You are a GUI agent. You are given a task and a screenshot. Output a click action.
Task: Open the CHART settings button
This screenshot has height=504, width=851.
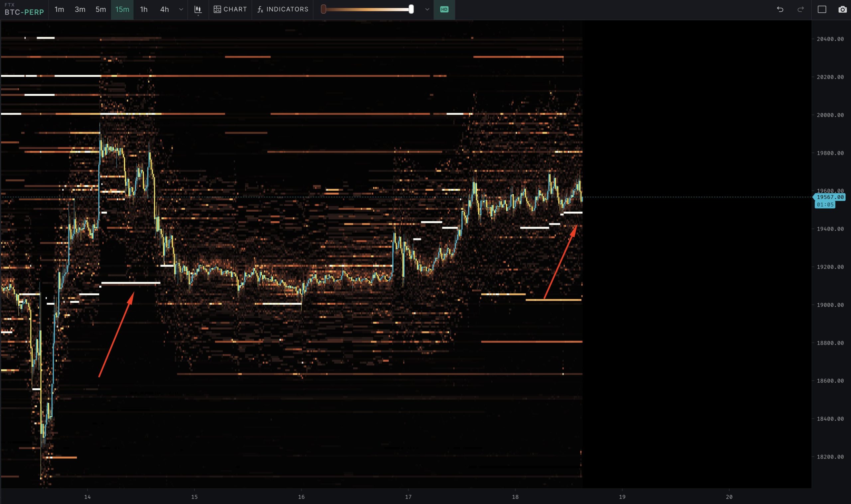tap(230, 10)
